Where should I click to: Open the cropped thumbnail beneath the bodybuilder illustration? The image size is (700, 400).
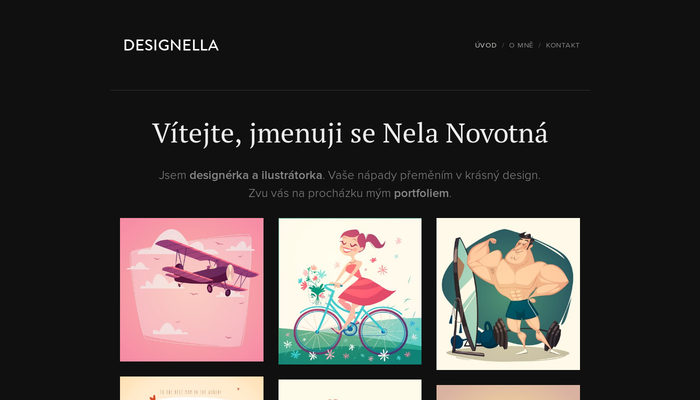pyautogui.click(x=508, y=392)
